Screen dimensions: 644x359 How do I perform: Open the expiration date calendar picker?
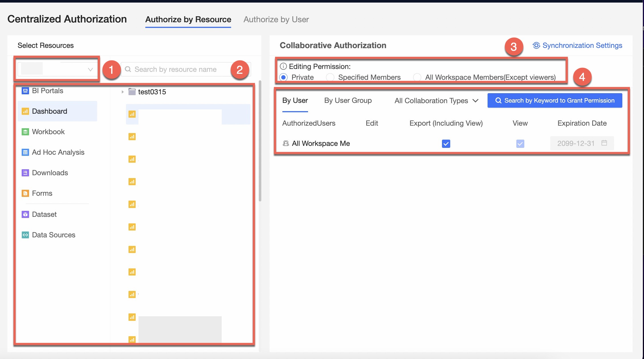[604, 143]
